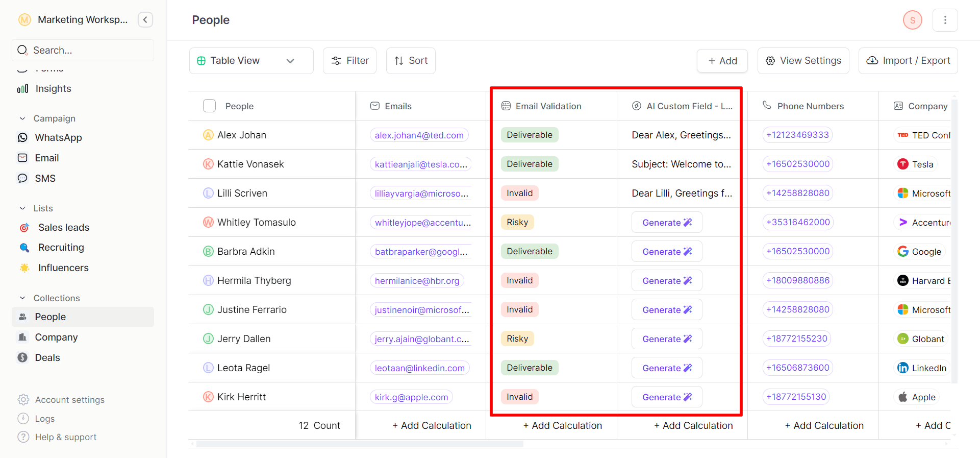Collapse the sidebar with the chevron button
Viewport: 980px width, 458px height.
coord(145,20)
